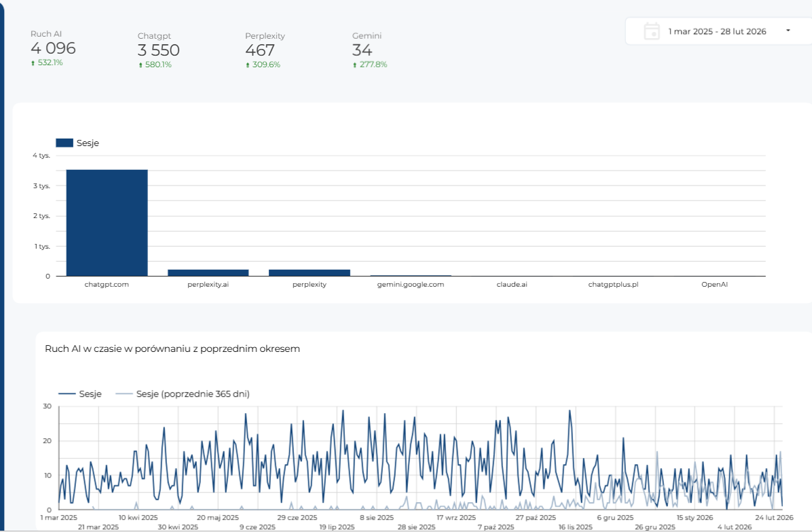Click the dark blue Sesje legend swatch

(x=64, y=143)
